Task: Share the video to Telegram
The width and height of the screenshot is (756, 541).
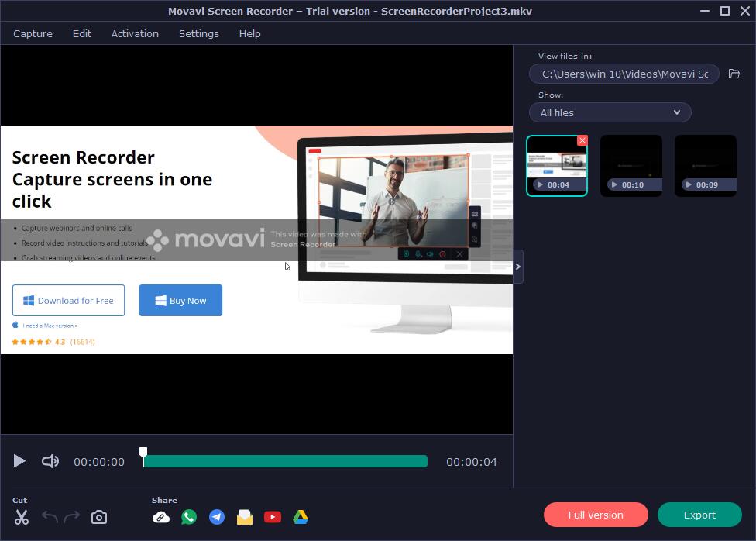Action: pos(217,517)
